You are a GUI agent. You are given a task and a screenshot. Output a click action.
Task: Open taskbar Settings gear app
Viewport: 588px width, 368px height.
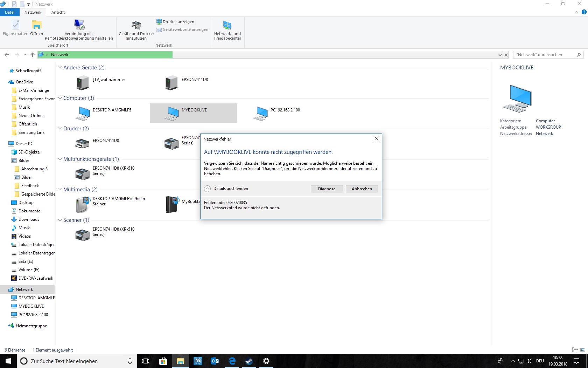(x=266, y=361)
